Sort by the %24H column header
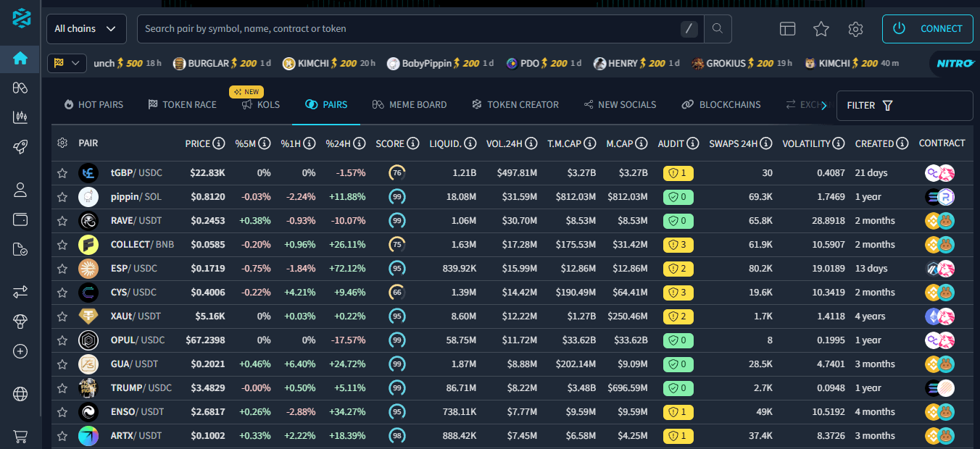This screenshot has height=449, width=980. coord(339,143)
